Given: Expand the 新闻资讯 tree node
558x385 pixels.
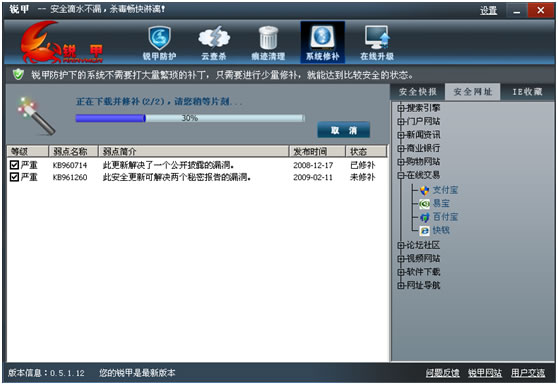Looking at the screenshot, I should (401, 135).
